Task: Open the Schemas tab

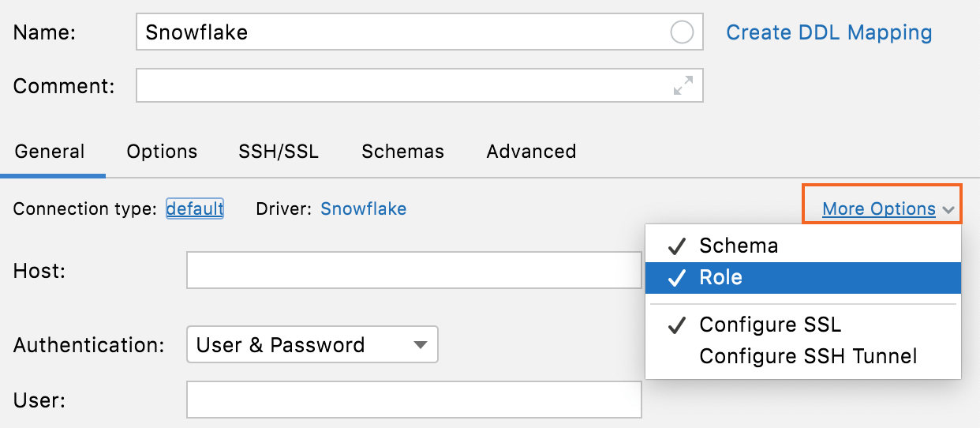Action: click(402, 152)
